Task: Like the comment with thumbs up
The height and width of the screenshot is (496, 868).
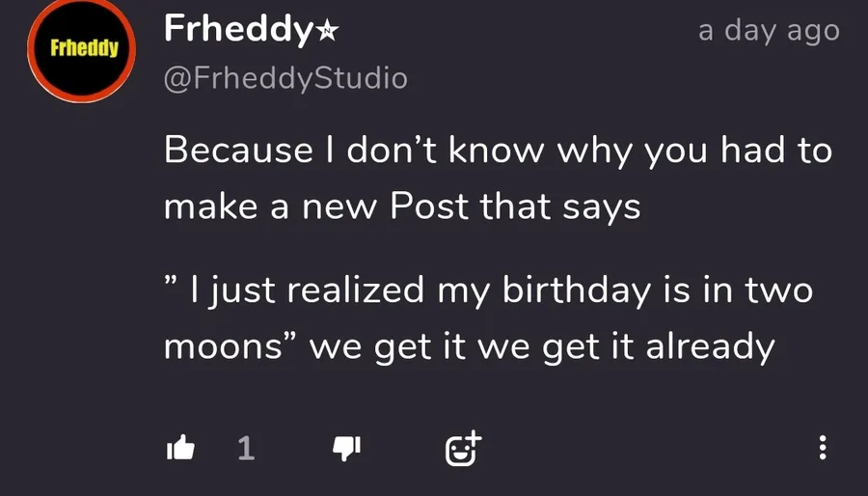Action: pos(180,447)
